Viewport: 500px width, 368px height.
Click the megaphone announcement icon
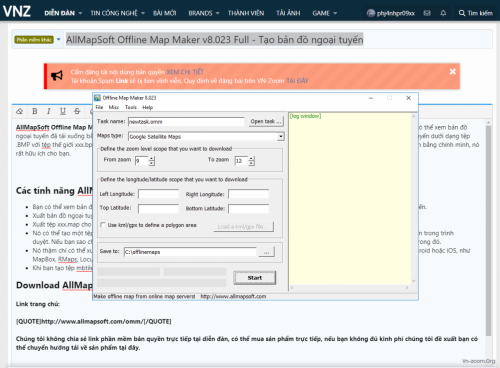pyautogui.click(x=57, y=76)
